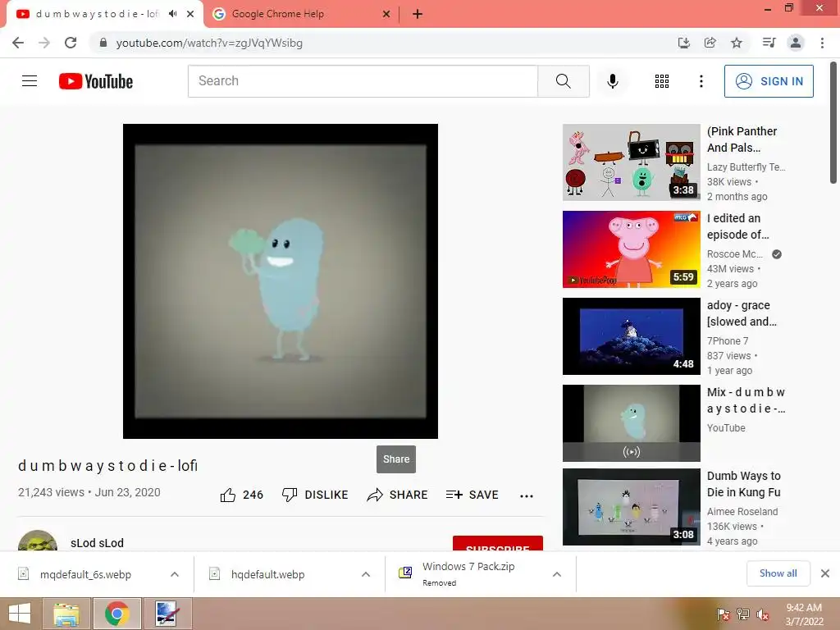Open the YouTube apps grid icon
840x630 pixels.
coord(662,81)
